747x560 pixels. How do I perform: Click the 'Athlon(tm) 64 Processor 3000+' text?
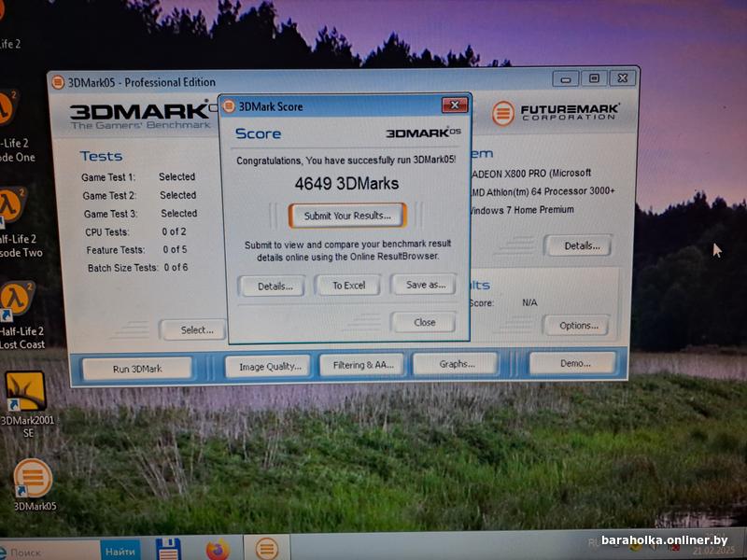[550, 191]
